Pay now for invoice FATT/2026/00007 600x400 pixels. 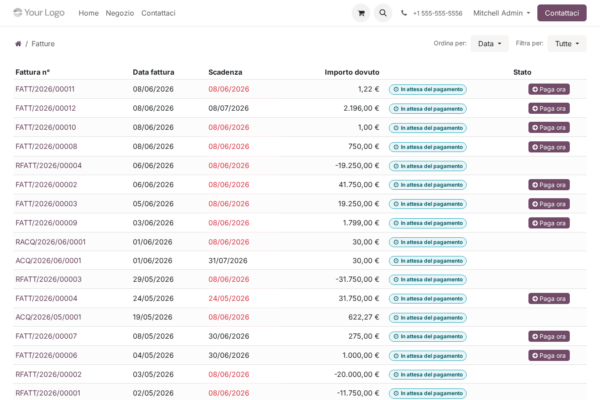[549, 336]
